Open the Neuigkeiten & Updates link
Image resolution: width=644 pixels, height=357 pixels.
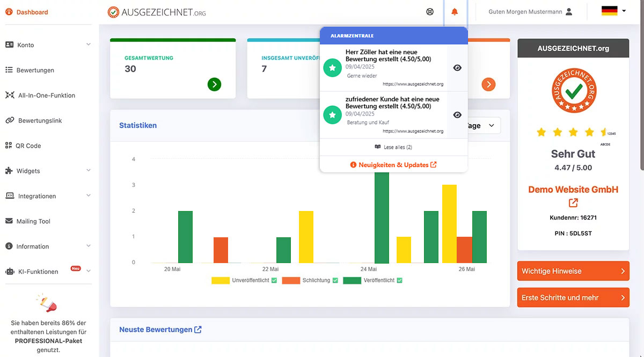click(x=393, y=165)
